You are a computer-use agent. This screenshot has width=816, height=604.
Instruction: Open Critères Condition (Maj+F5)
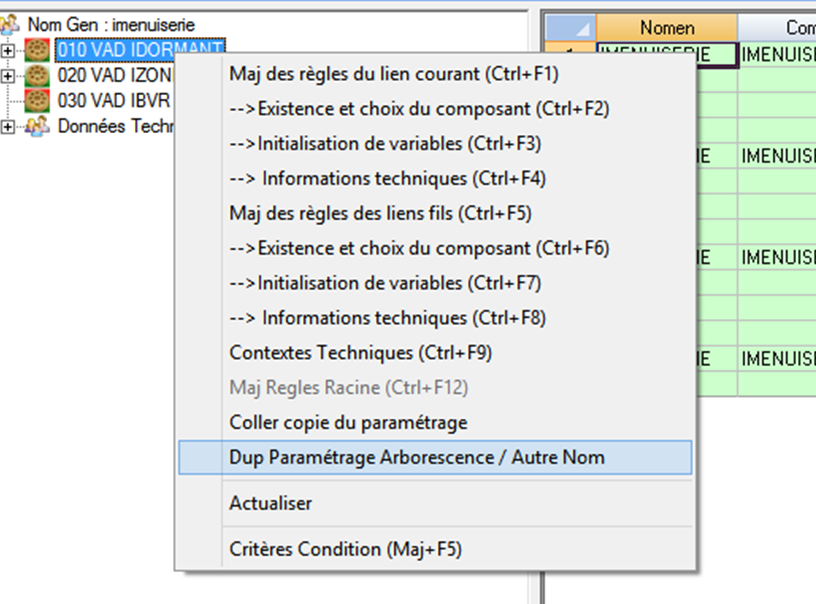coord(345,549)
